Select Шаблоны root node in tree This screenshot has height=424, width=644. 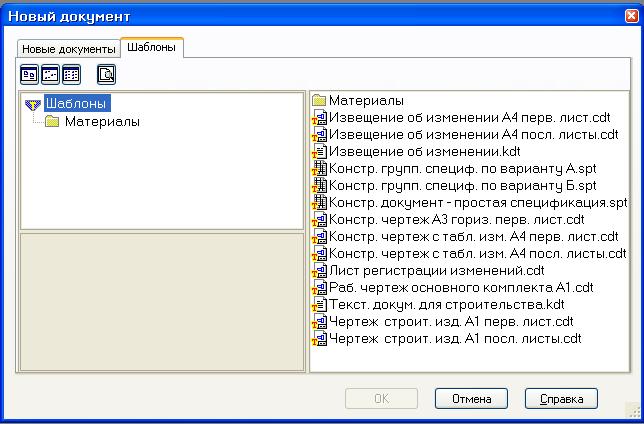pyautogui.click(x=77, y=103)
